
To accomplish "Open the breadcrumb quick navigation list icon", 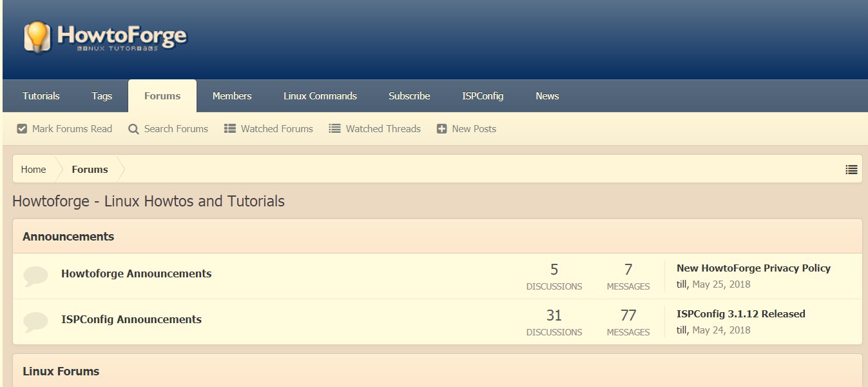I will pyautogui.click(x=851, y=170).
